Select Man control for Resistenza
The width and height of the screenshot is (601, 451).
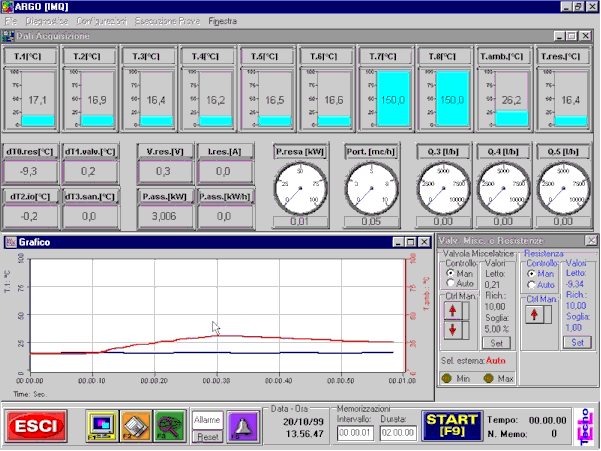point(531,274)
